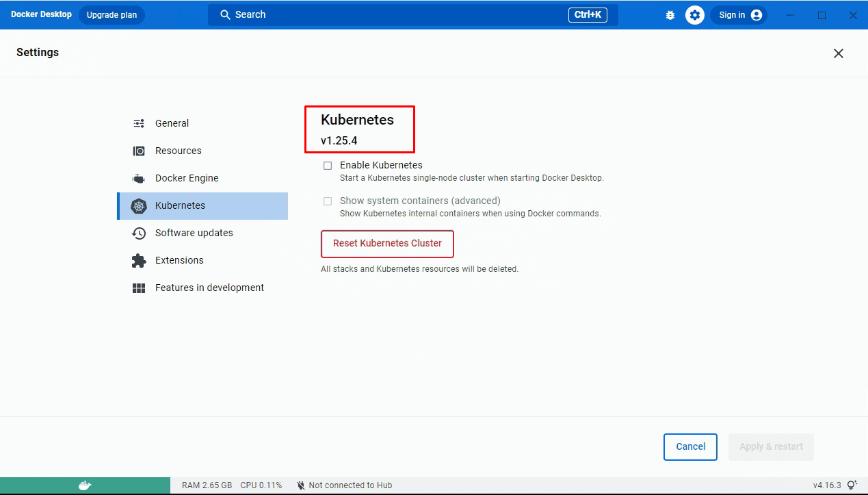This screenshot has height=495, width=868.
Task: Click the Resources disk icon
Action: (x=139, y=151)
